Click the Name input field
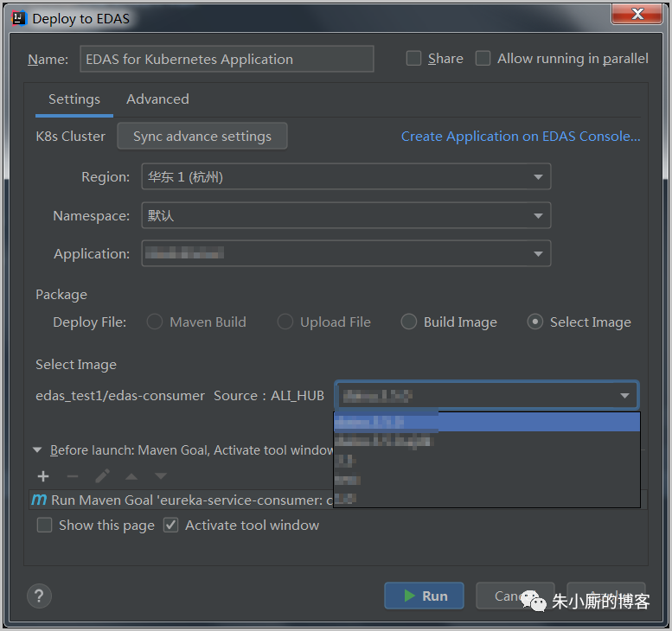This screenshot has width=672, height=631. point(227,59)
